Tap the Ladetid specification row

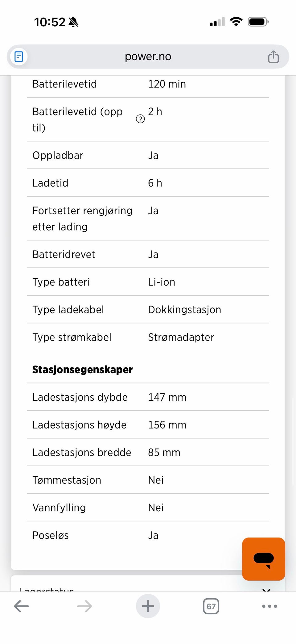[148, 183]
